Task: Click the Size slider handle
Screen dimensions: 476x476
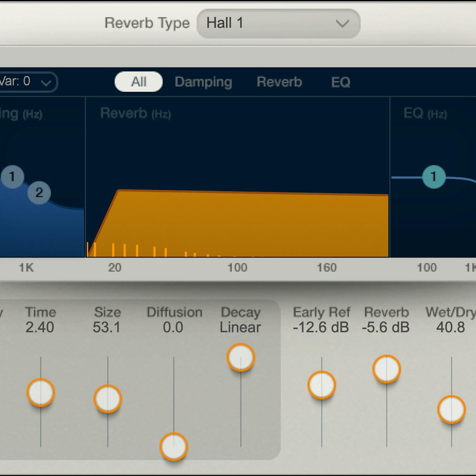Action: pyautogui.click(x=108, y=399)
